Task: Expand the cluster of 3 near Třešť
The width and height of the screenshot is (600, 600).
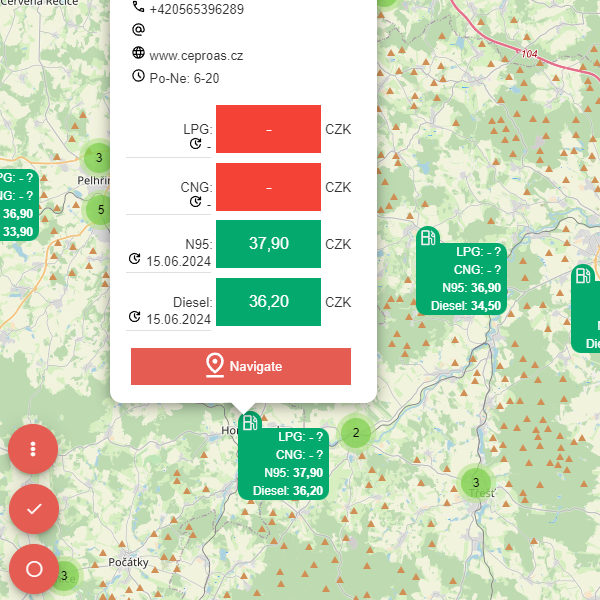Action: click(x=476, y=483)
